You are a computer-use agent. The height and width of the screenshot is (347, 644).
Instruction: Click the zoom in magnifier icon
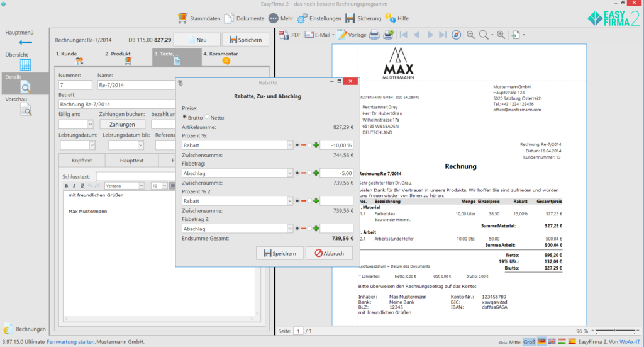501,35
